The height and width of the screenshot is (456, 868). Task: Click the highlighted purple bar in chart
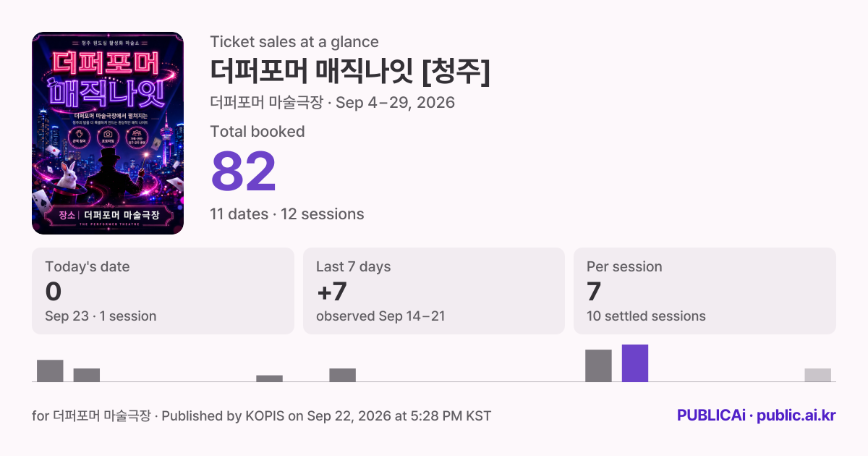[635, 363]
